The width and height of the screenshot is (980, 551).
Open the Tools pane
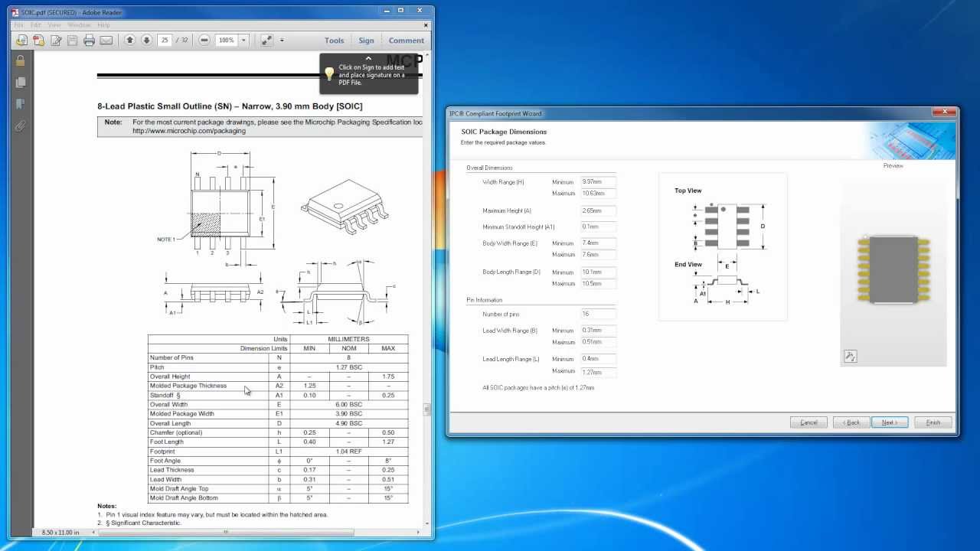(335, 41)
